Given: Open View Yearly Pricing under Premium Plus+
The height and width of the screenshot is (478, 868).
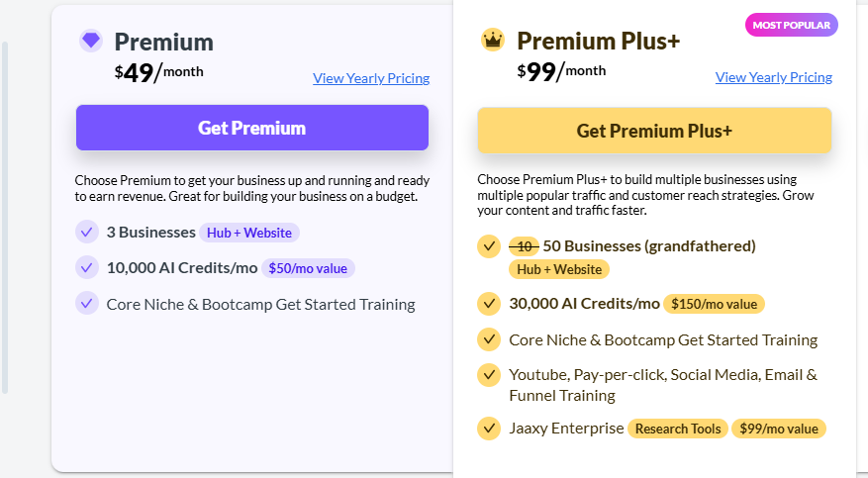Looking at the screenshot, I should point(773,77).
